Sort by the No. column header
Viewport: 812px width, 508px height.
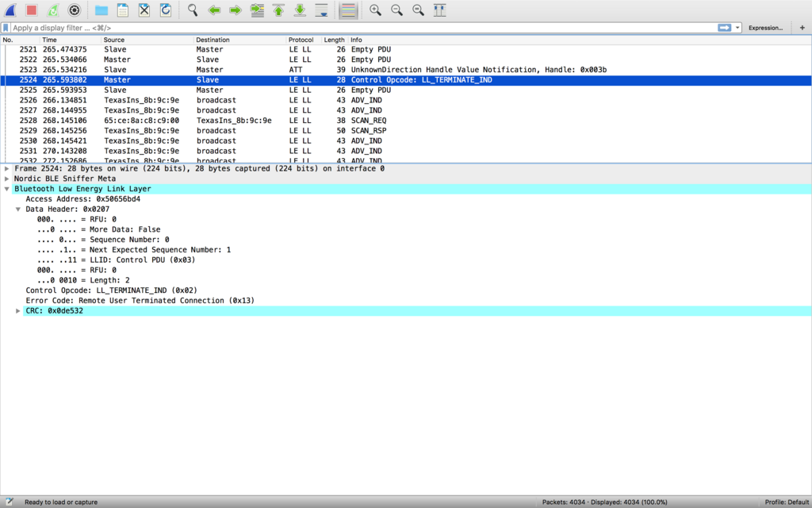[x=20, y=40]
